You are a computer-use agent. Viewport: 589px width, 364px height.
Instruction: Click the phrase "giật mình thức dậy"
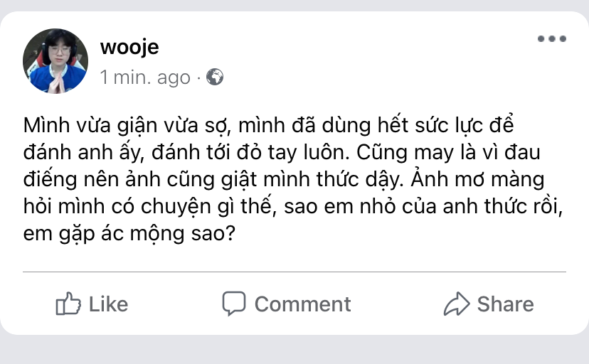pos(312,179)
